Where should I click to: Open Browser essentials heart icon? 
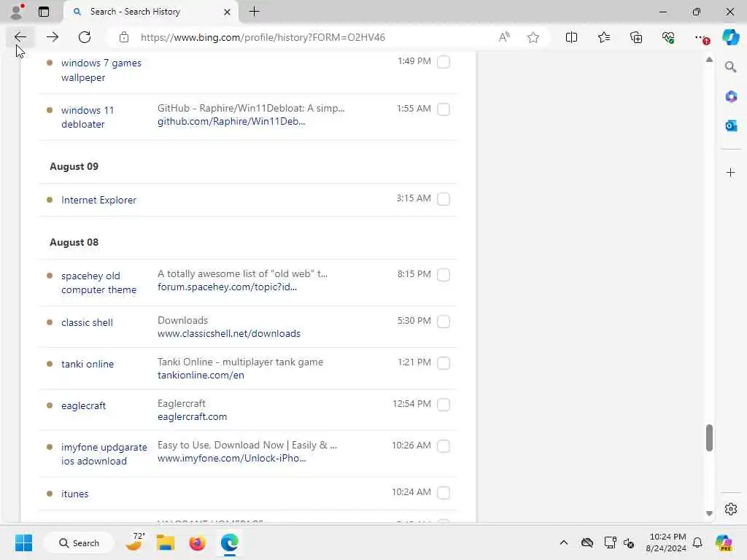[x=668, y=37]
